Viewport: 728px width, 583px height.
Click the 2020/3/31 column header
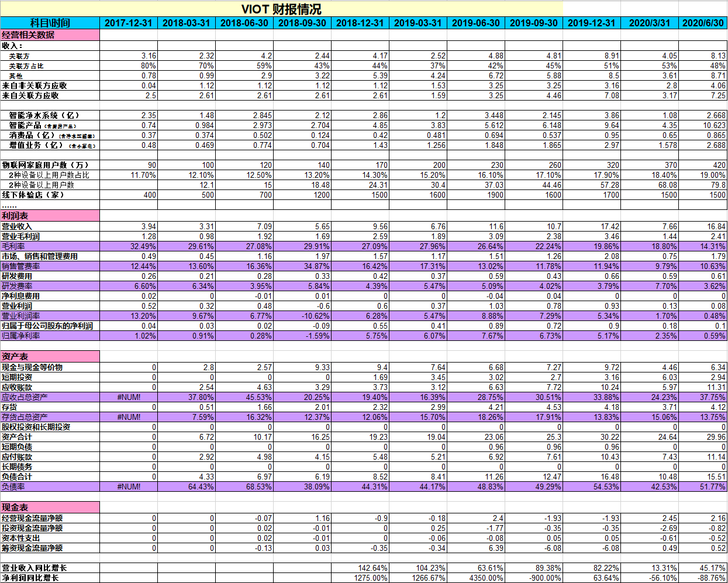pos(650,23)
